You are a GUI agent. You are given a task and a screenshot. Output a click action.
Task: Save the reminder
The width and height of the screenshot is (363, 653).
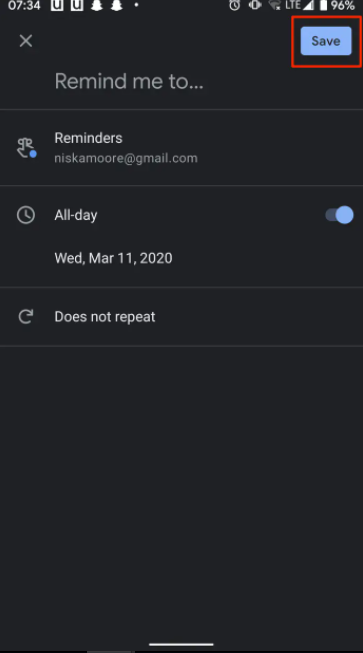point(326,41)
